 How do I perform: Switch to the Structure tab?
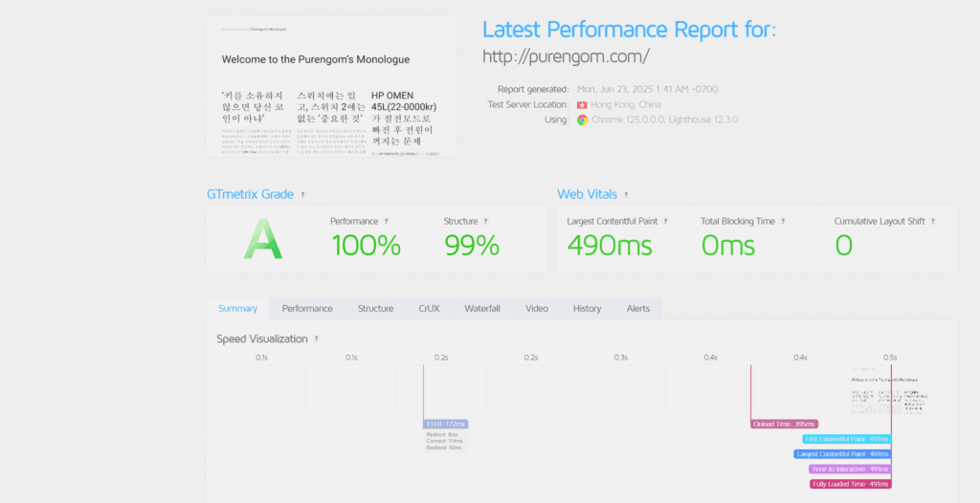click(x=375, y=309)
